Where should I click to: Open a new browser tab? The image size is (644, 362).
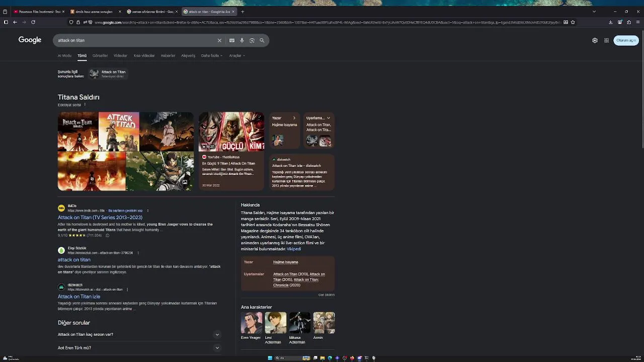243,12
